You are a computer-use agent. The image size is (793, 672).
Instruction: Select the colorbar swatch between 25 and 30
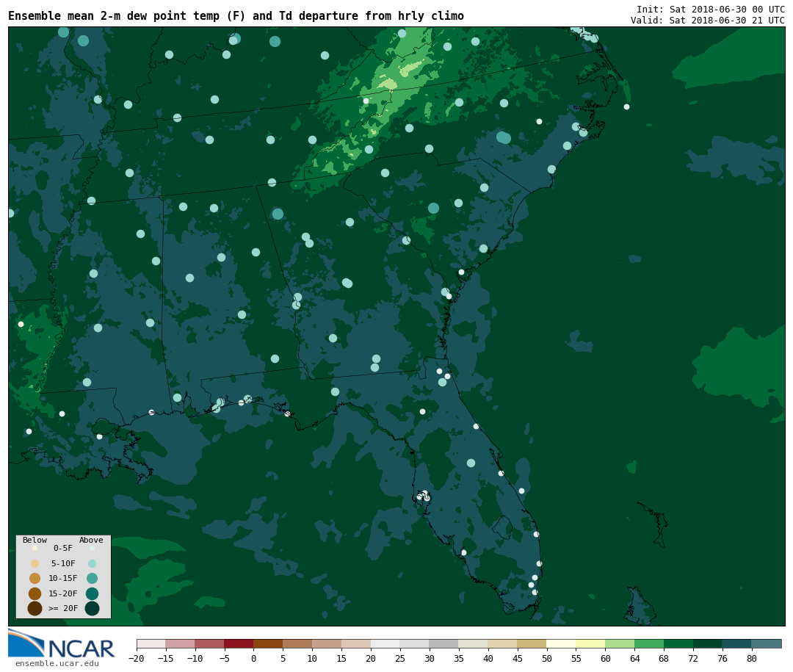[415, 643]
